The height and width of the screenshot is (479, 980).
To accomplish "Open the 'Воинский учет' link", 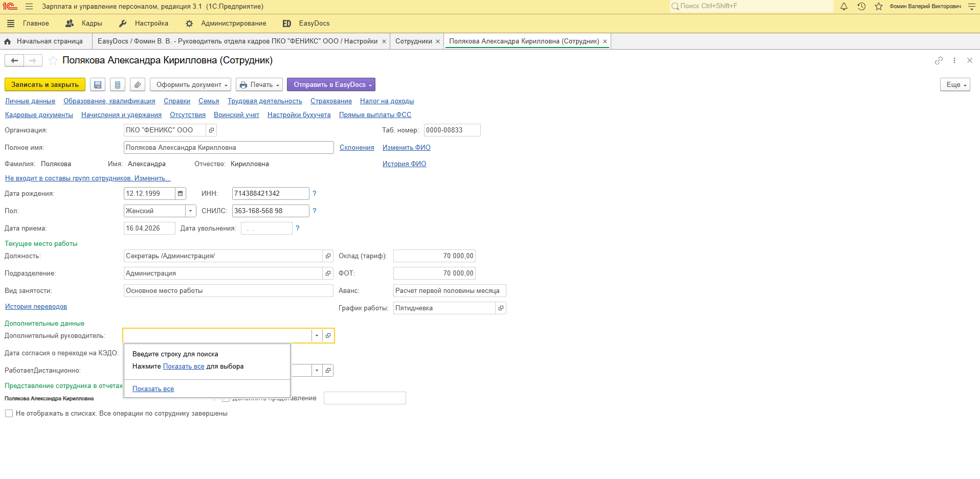I will (236, 115).
